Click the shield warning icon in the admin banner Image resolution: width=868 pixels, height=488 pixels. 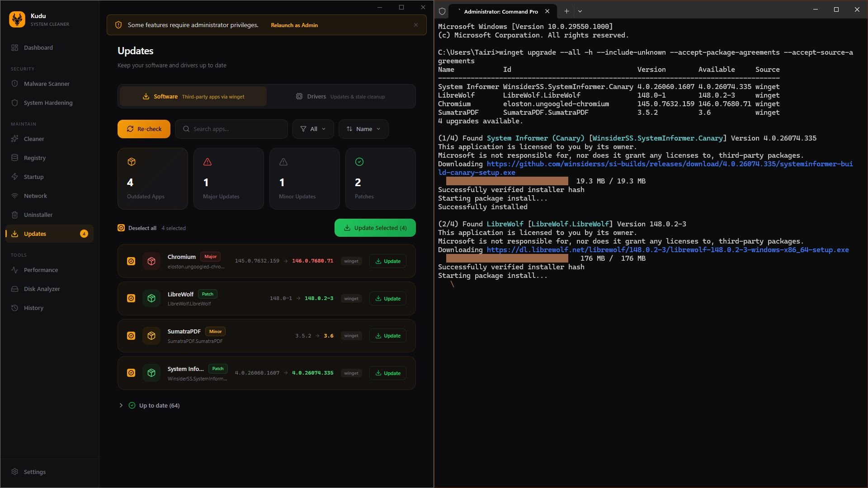tap(118, 25)
